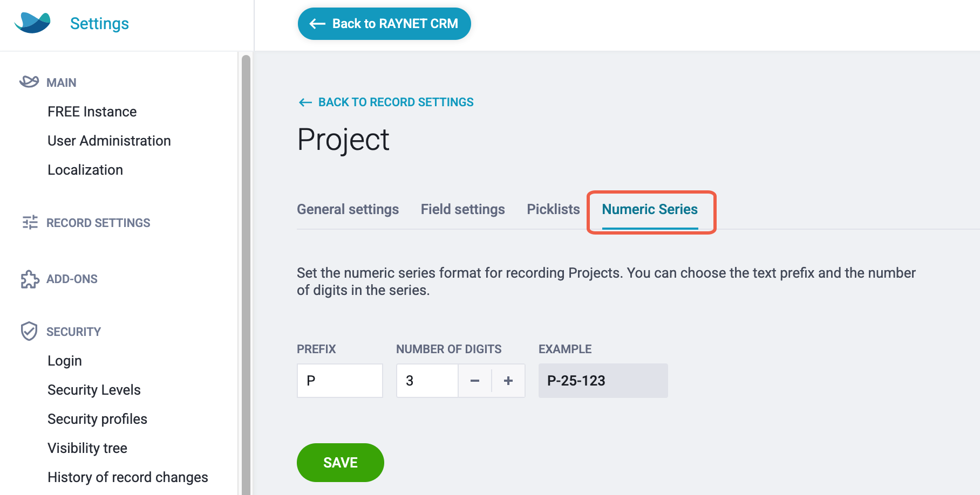Go back to RAYNET CRM
The width and height of the screenshot is (980, 495).
point(384,24)
